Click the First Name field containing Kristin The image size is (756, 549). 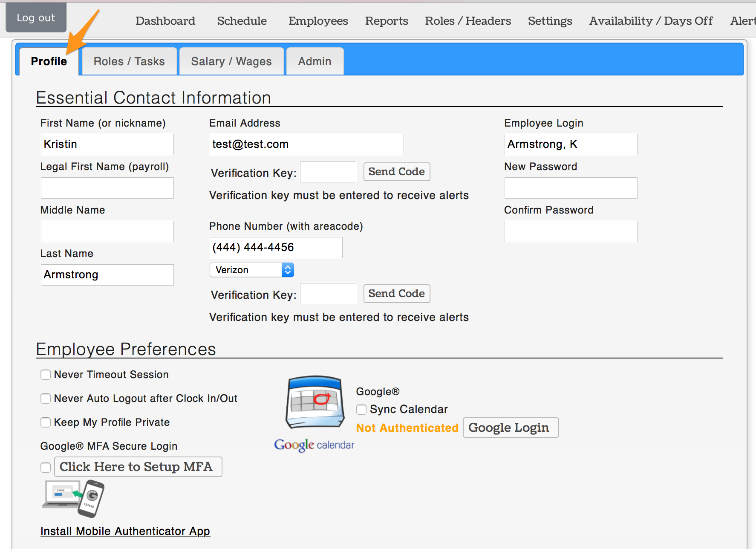point(107,144)
